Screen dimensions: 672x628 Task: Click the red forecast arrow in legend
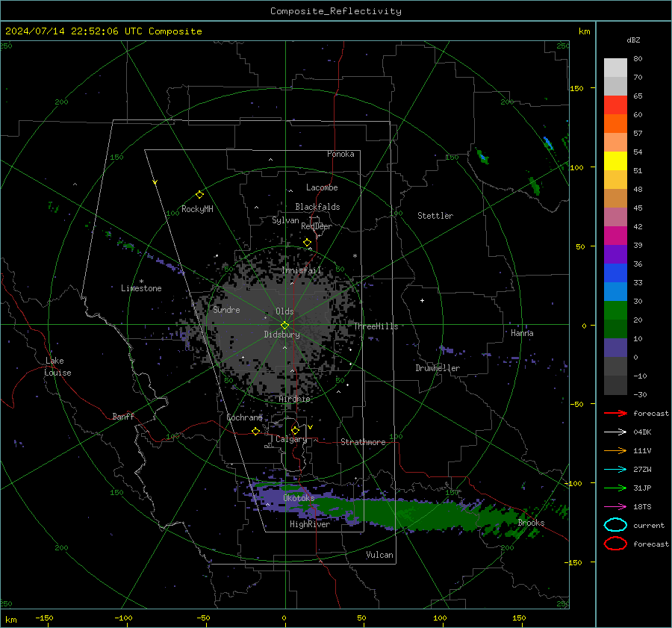tap(615, 413)
